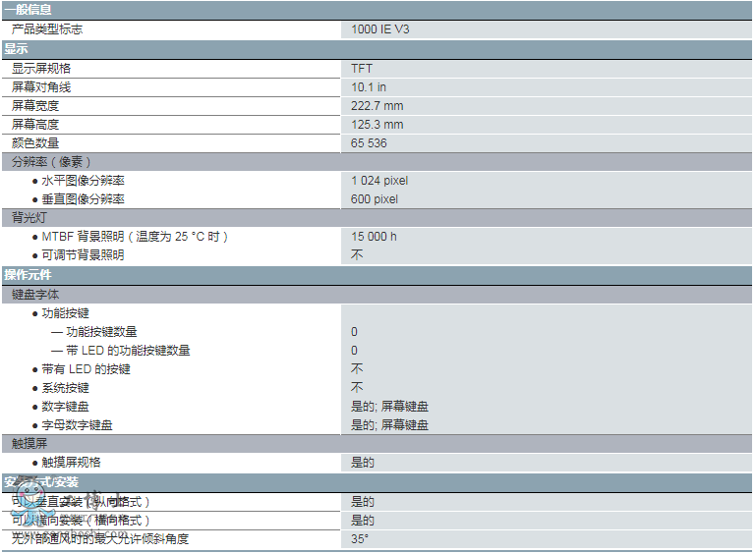756x553 pixels.
Task: Select the 65 536 color count value
Action: pos(370,143)
